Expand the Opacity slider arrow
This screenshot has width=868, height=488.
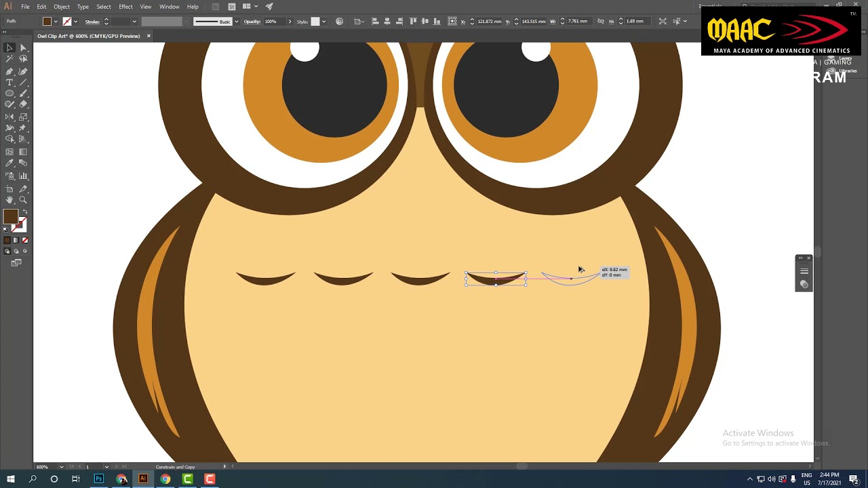[290, 22]
